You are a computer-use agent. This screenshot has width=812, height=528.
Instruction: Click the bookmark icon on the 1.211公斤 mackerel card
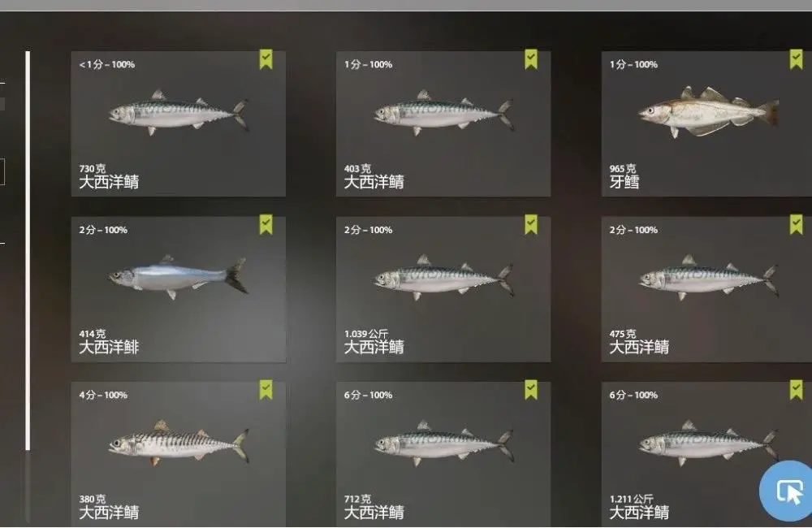pos(796,390)
